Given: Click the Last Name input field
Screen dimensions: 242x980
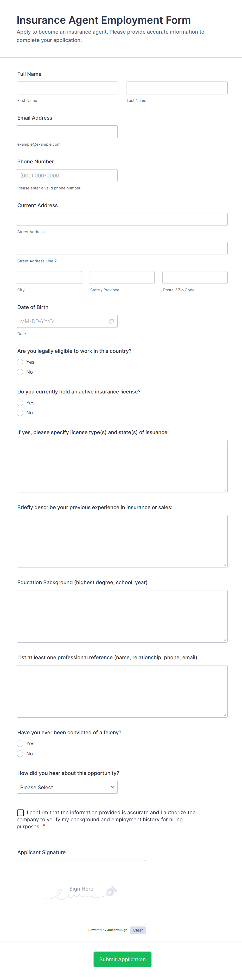Looking at the screenshot, I should click(x=176, y=88).
